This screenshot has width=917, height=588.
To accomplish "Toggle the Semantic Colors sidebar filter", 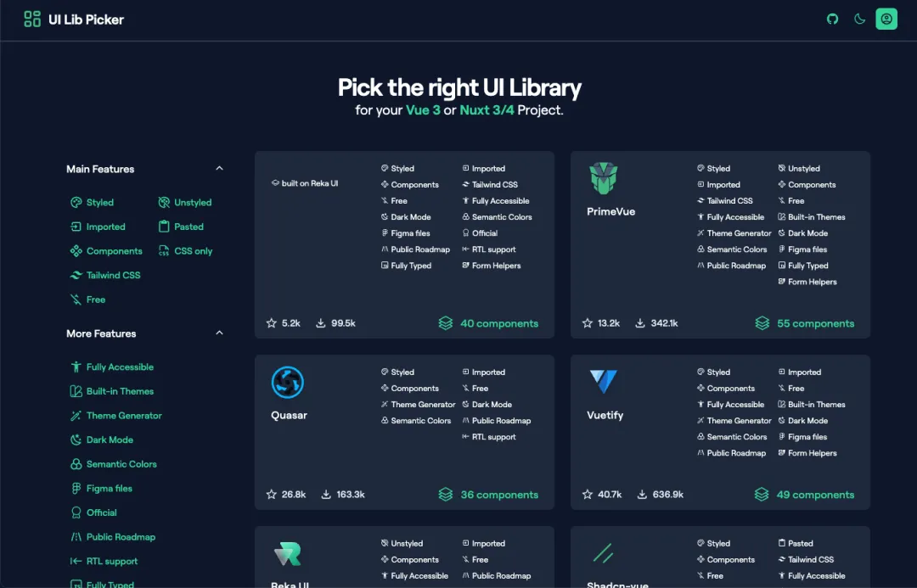I will click(x=114, y=464).
